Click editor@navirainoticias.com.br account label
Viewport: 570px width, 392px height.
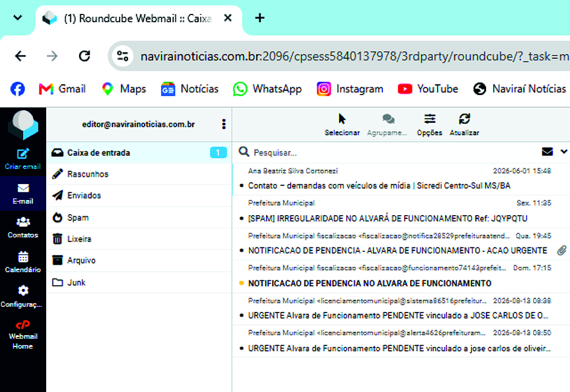(139, 124)
